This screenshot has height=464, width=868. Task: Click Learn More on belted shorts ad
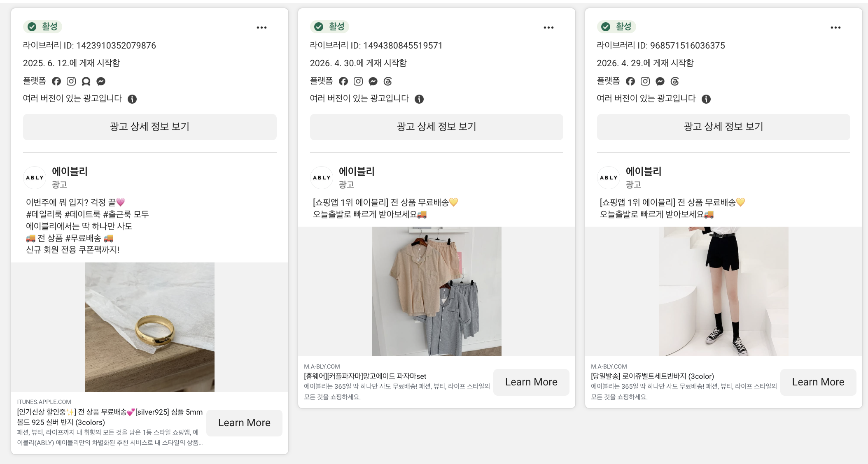click(818, 382)
